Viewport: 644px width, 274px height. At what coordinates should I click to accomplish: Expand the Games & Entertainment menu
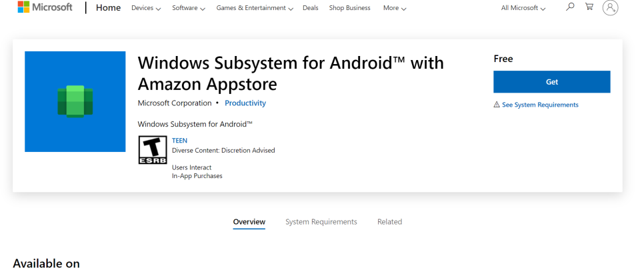[x=255, y=8]
